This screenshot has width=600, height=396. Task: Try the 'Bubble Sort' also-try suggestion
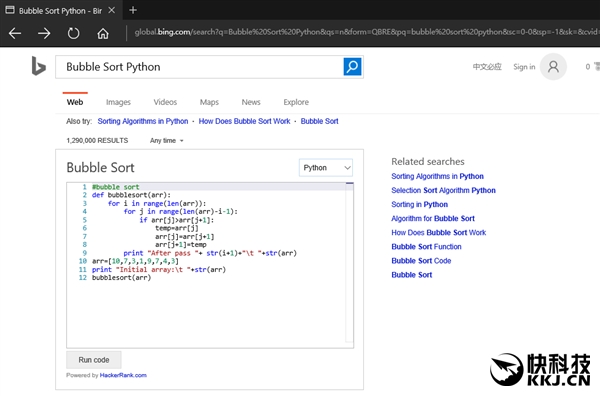319,121
